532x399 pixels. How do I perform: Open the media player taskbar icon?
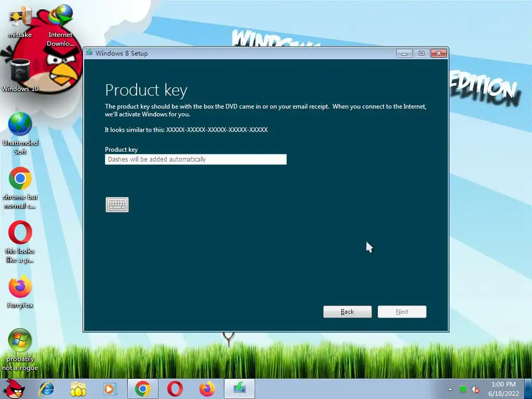(x=110, y=389)
